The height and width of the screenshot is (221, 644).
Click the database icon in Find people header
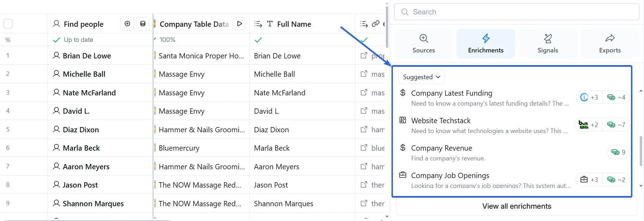[x=143, y=24]
